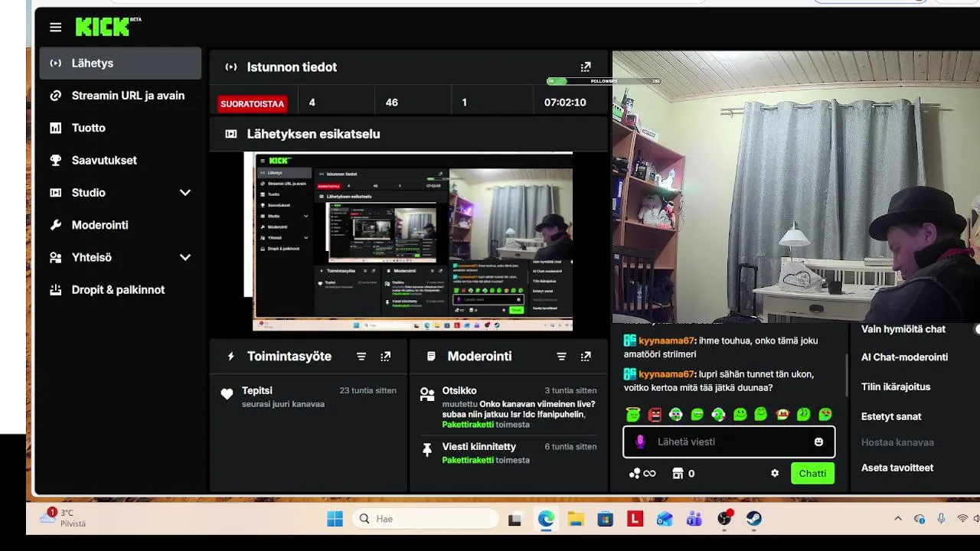
Task: Click the channel points infinity icon
Action: click(x=642, y=474)
